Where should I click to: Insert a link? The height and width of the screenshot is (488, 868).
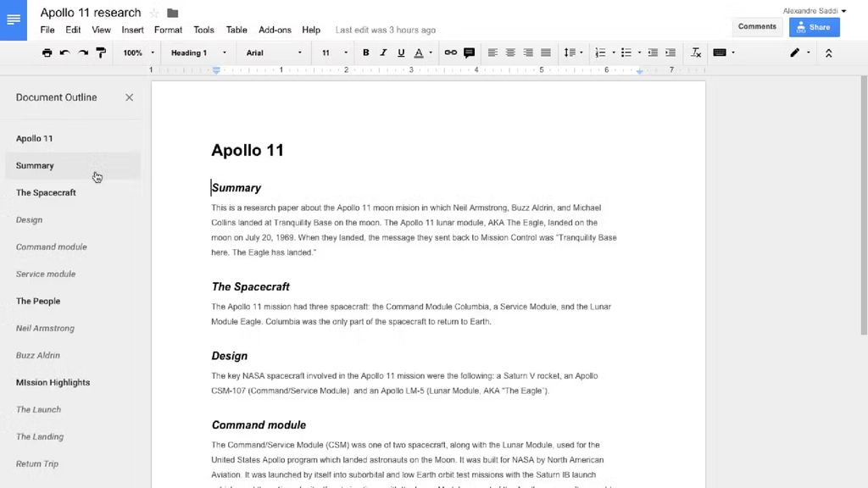(x=450, y=53)
